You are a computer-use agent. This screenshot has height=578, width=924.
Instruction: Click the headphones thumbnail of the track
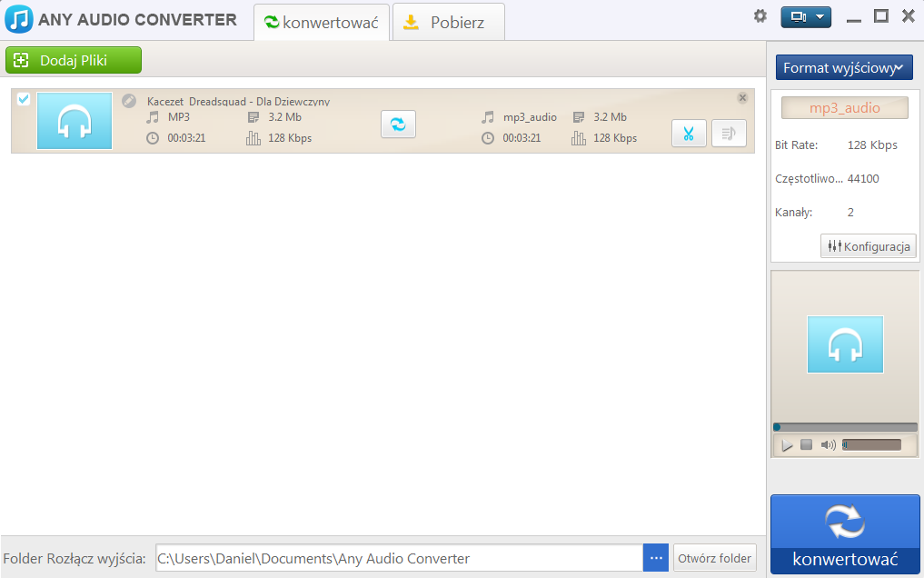tap(75, 121)
